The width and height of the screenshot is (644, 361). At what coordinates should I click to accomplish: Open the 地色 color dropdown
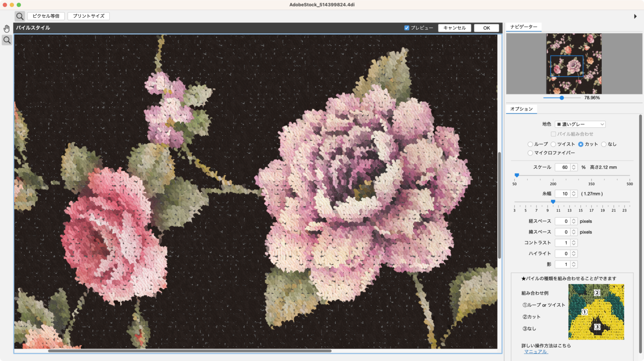(580, 124)
